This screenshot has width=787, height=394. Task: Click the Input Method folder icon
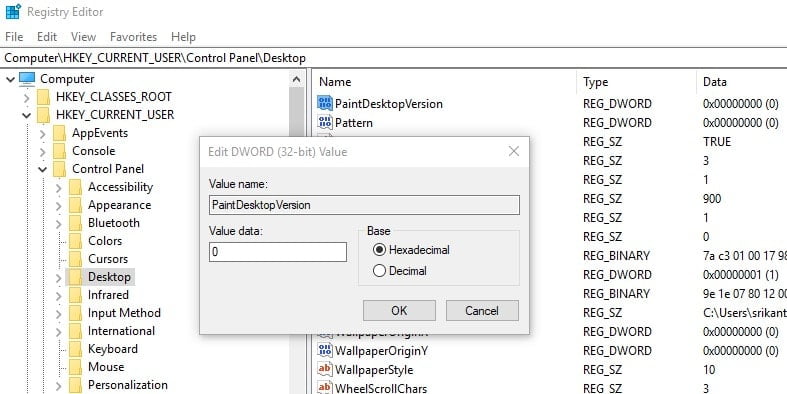[76, 313]
